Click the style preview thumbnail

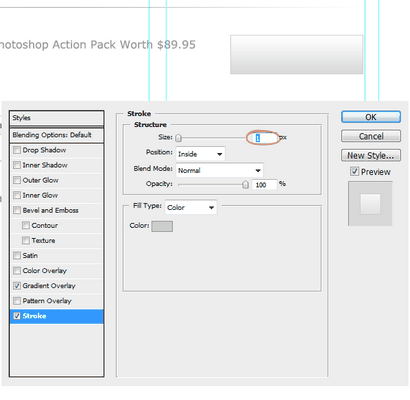[370, 204]
